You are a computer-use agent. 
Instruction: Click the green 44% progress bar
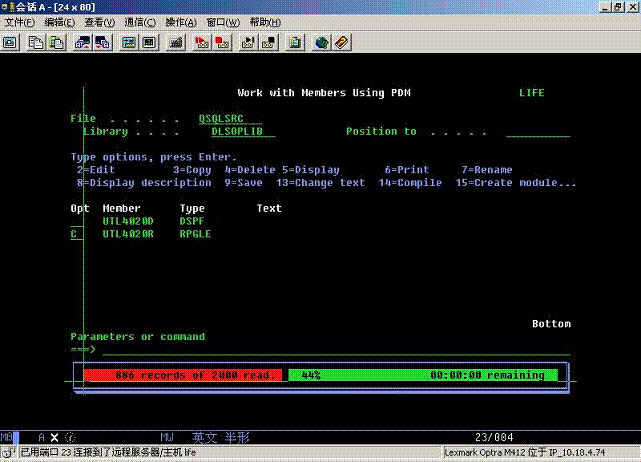423,375
